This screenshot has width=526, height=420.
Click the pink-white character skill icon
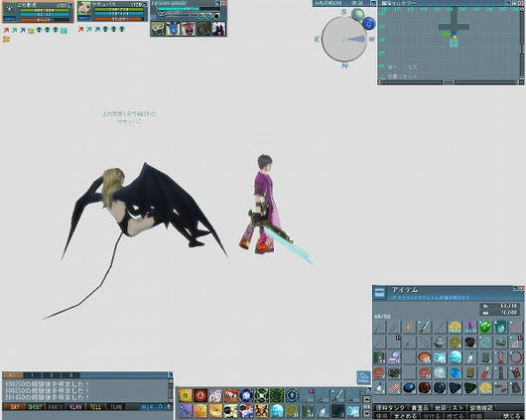pos(215,395)
